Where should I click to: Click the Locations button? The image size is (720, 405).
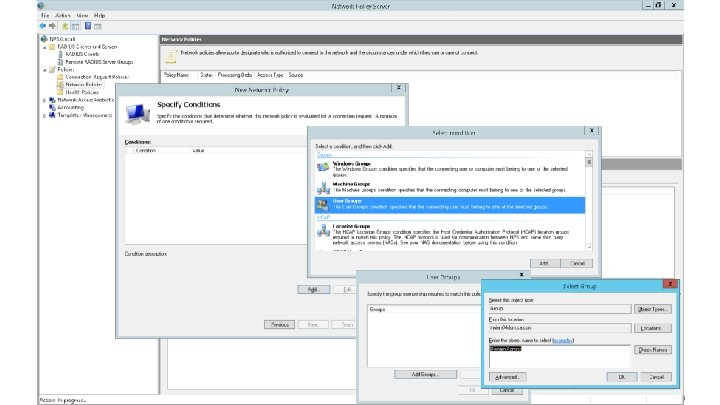tap(652, 328)
